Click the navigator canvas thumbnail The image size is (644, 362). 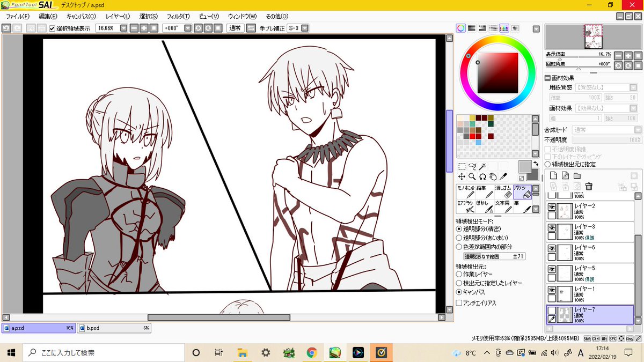[x=594, y=38]
